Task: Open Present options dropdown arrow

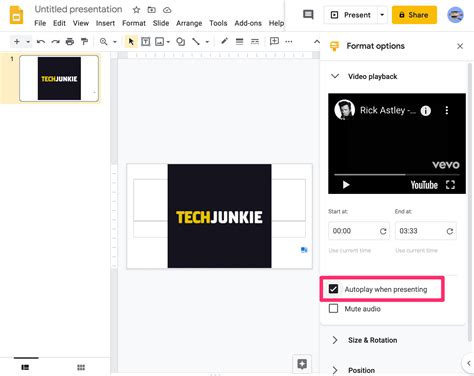Action: tap(382, 15)
